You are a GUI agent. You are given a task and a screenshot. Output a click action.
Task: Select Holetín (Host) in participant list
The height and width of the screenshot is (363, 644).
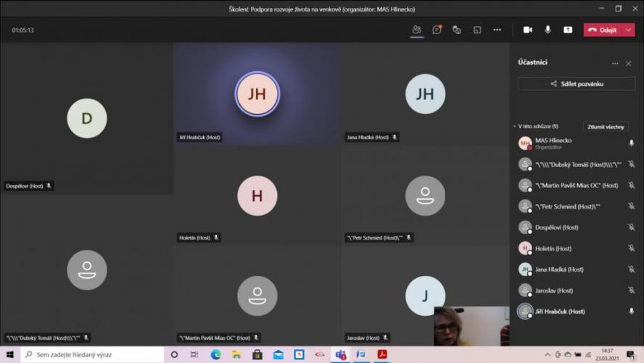point(553,248)
